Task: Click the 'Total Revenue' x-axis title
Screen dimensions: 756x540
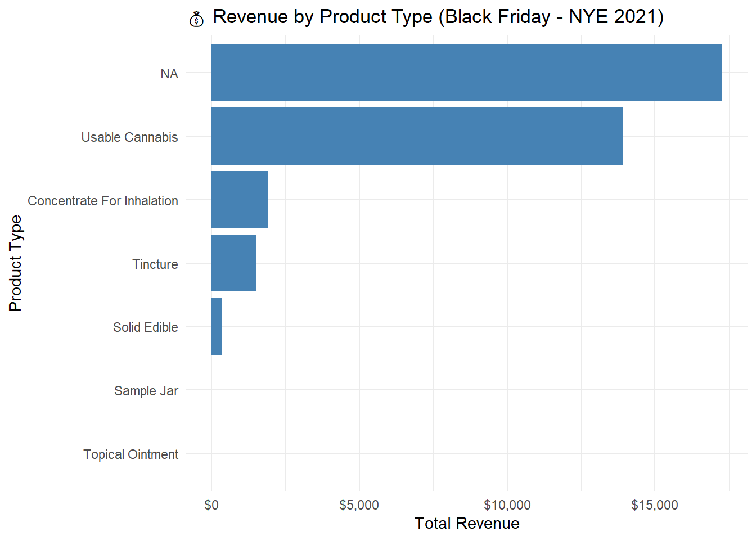Action: pyautogui.click(x=467, y=523)
